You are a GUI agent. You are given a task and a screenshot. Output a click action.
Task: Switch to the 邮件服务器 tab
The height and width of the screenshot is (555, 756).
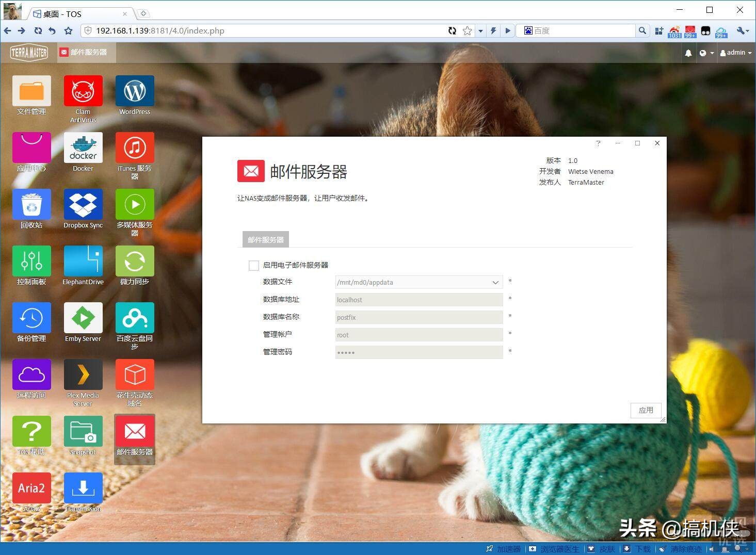pyautogui.click(x=265, y=239)
